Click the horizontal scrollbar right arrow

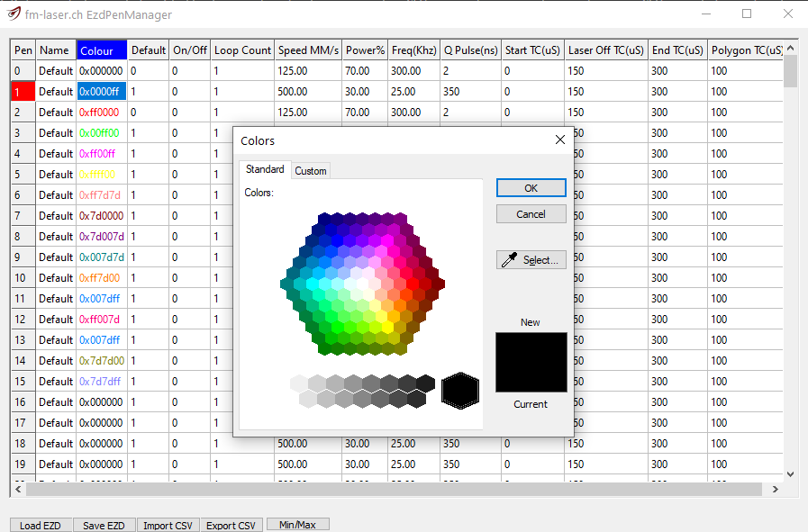click(x=775, y=490)
